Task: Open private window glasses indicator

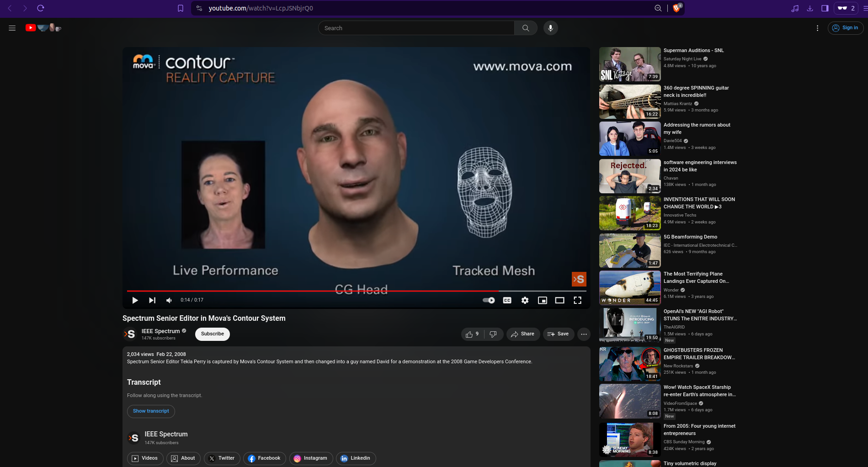Action: pos(846,8)
